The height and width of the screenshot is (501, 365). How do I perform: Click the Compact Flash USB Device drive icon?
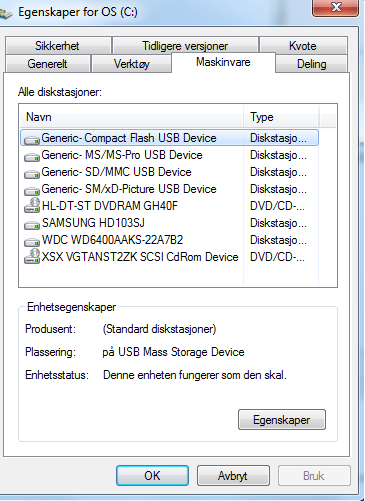[x=32, y=140]
